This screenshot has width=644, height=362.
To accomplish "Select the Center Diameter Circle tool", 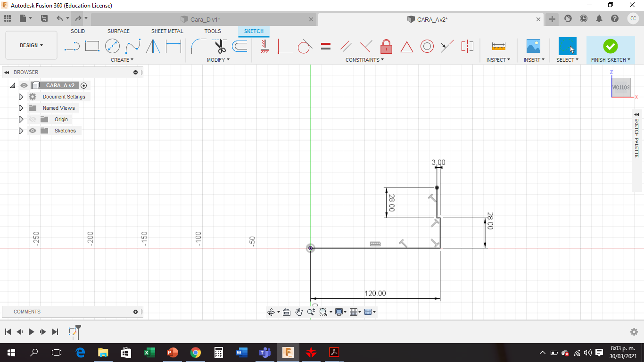I will [x=112, y=46].
